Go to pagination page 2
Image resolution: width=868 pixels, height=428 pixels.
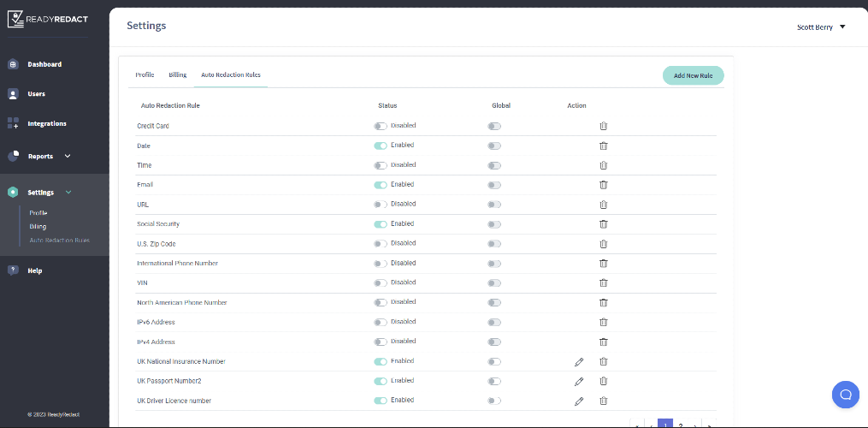(681, 425)
